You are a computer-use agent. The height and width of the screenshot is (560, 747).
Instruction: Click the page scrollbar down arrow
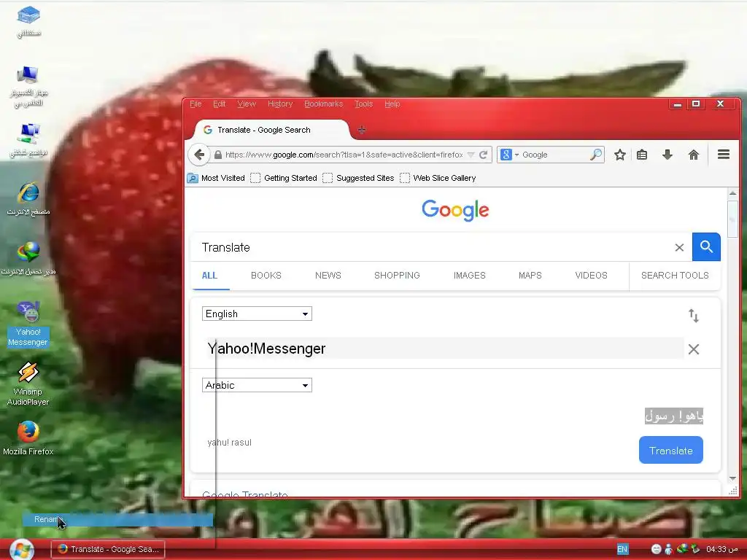[732, 478]
